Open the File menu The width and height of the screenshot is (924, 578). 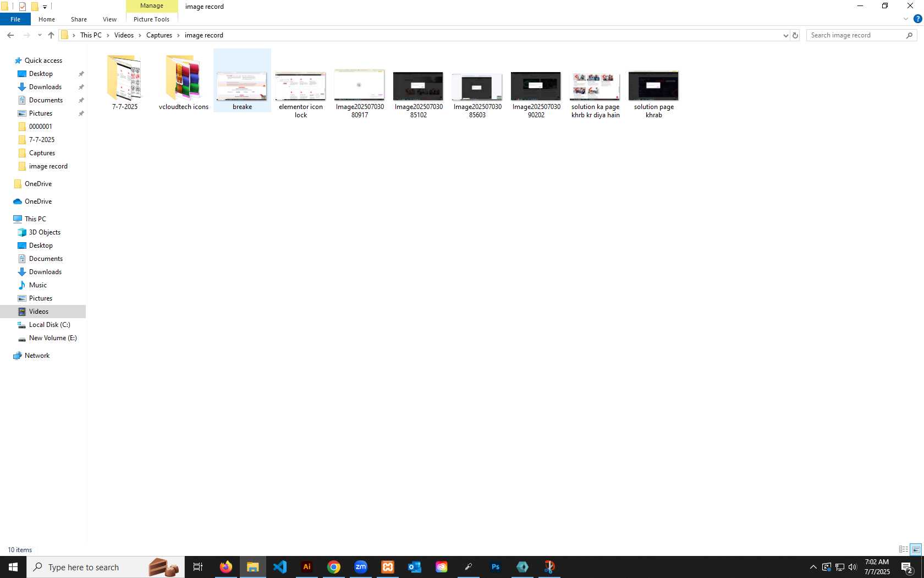coord(15,19)
